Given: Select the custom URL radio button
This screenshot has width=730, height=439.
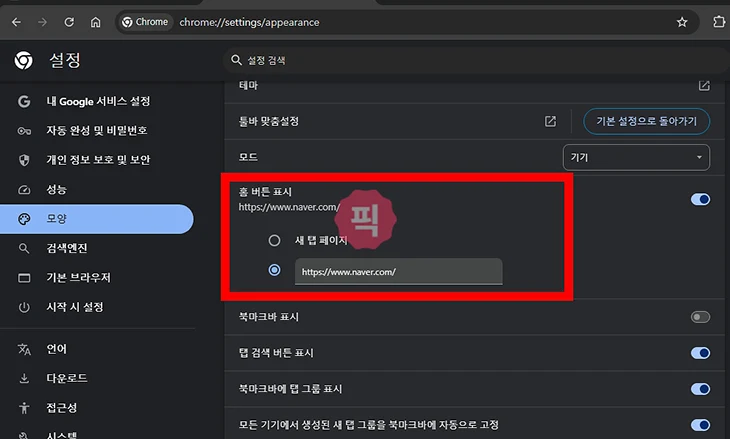Looking at the screenshot, I should click(274, 270).
